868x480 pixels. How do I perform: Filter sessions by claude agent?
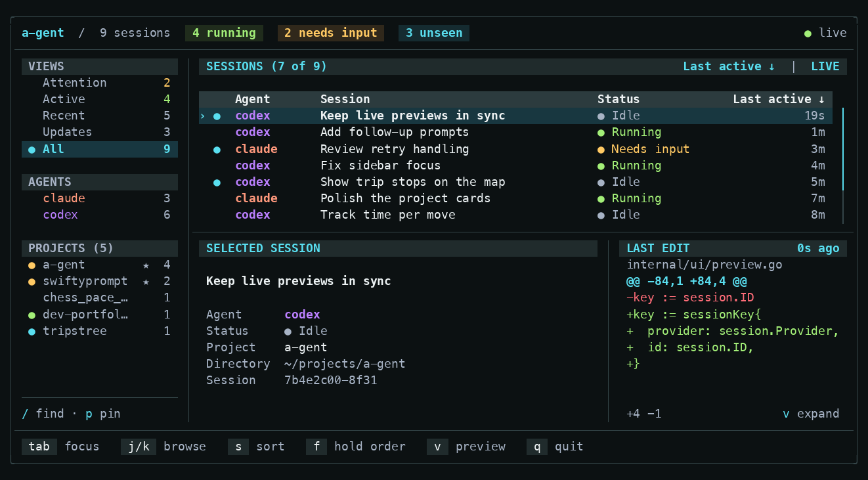100,198
